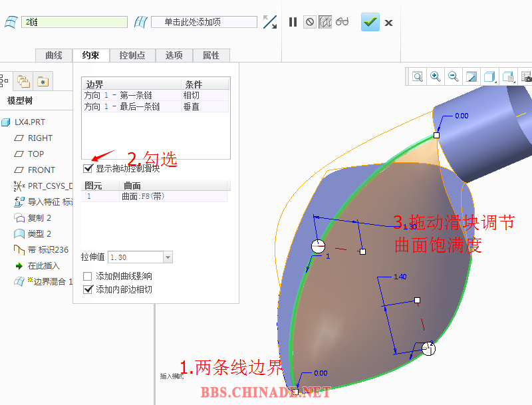Image resolution: width=532 pixels, height=405 pixels.
Task: Open the display style cube dropdown
Action: tap(490, 76)
